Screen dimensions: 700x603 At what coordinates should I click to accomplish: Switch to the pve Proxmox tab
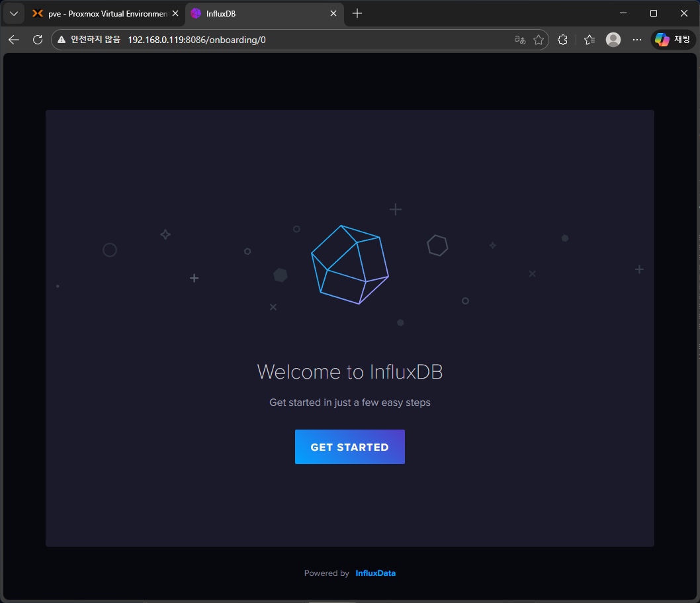[x=106, y=14]
